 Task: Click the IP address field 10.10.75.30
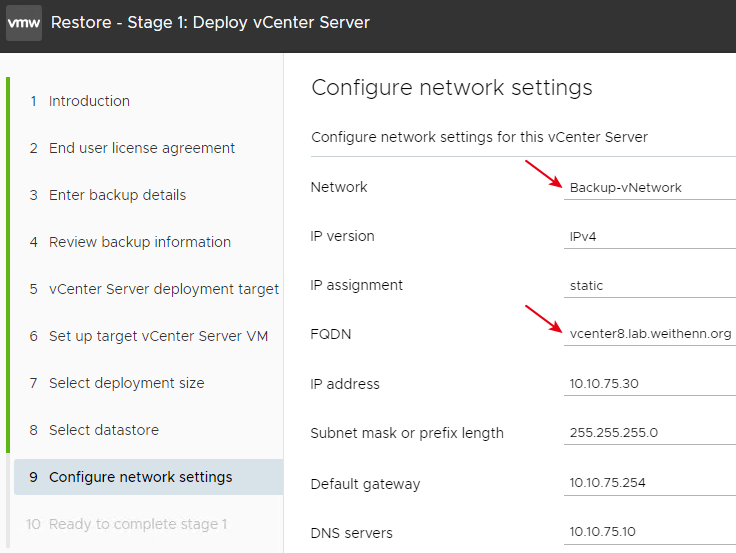click(x=650, y=384)
